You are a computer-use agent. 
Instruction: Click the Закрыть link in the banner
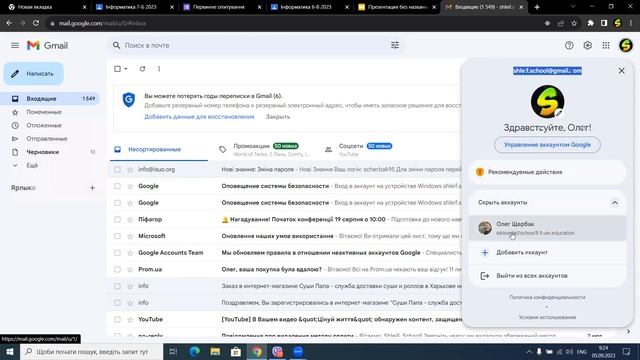[x=278, y=117]
